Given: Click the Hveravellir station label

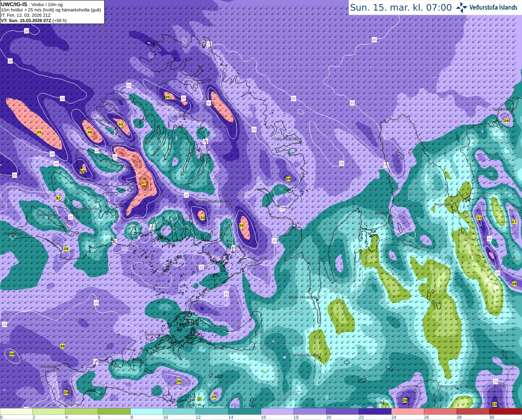Looking at the screenshot, I should 447,386.
